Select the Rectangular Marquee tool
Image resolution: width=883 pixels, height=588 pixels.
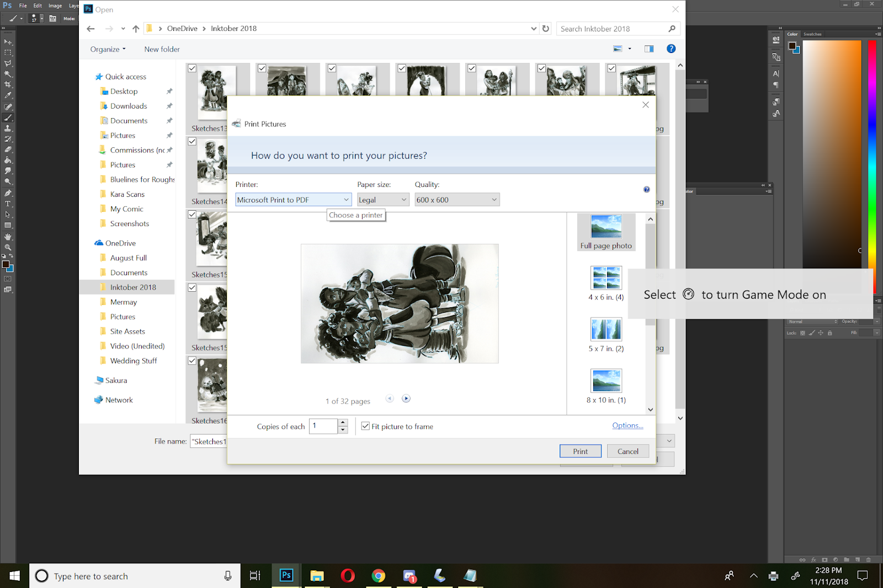pos(8,53)
